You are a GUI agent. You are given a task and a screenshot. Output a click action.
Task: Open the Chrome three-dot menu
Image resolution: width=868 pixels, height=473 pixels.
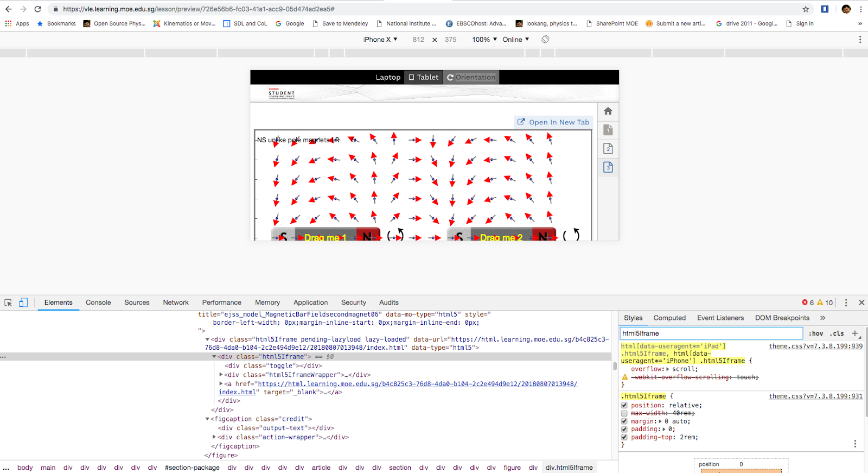click(861, 9)
